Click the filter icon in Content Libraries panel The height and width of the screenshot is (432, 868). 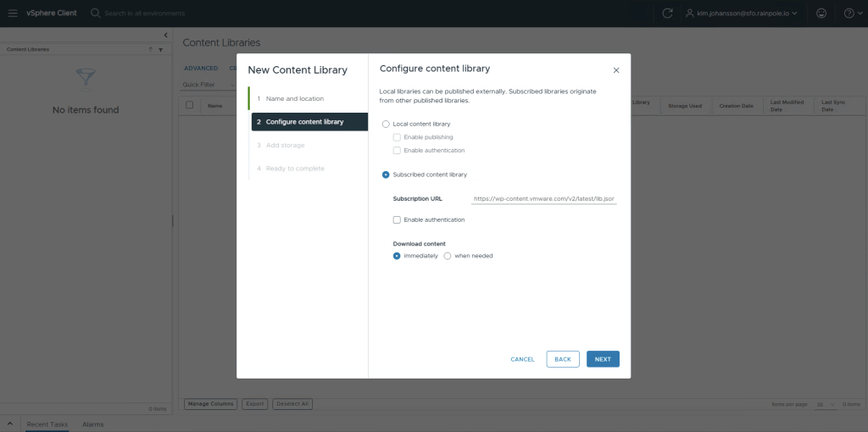click(160, 50)
